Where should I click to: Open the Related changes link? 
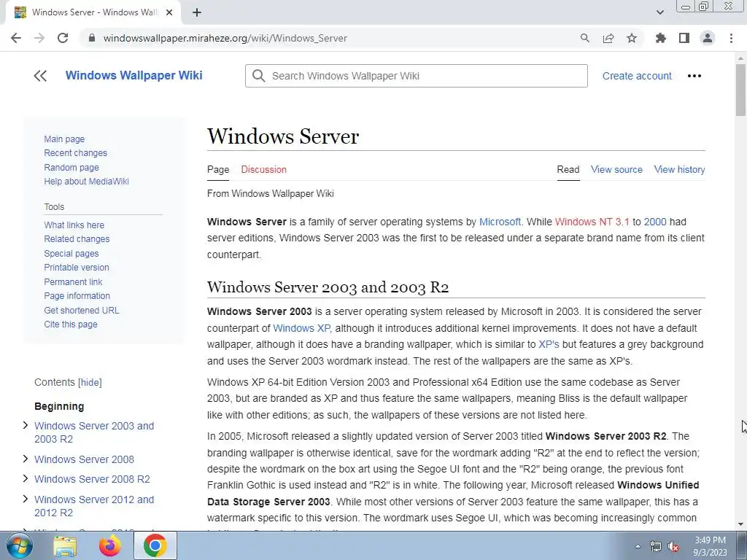click(77, 239)
